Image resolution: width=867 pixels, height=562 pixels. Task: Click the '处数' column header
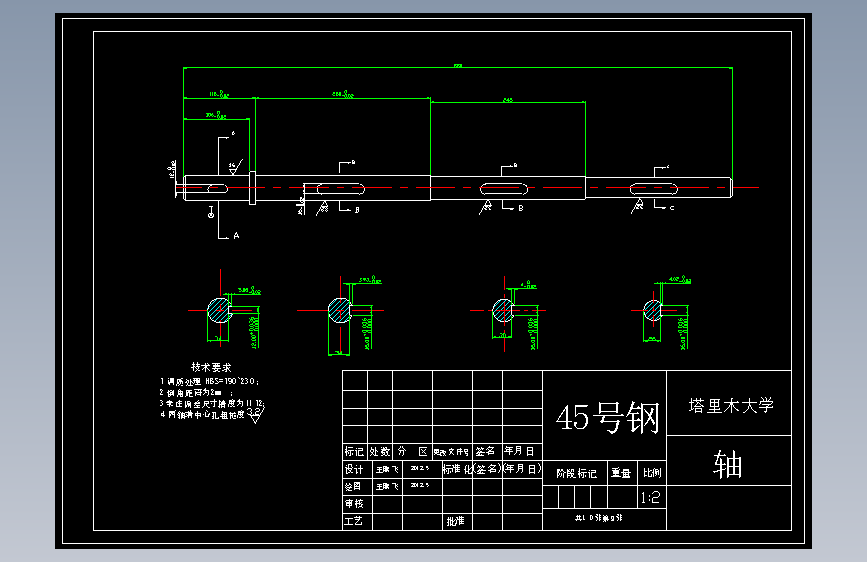click(x=379, y=451)
